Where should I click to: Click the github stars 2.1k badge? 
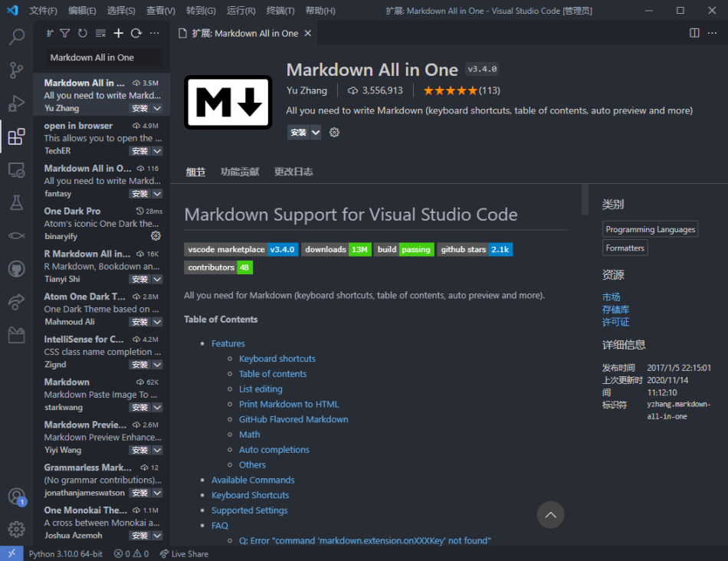coord(474,249)
